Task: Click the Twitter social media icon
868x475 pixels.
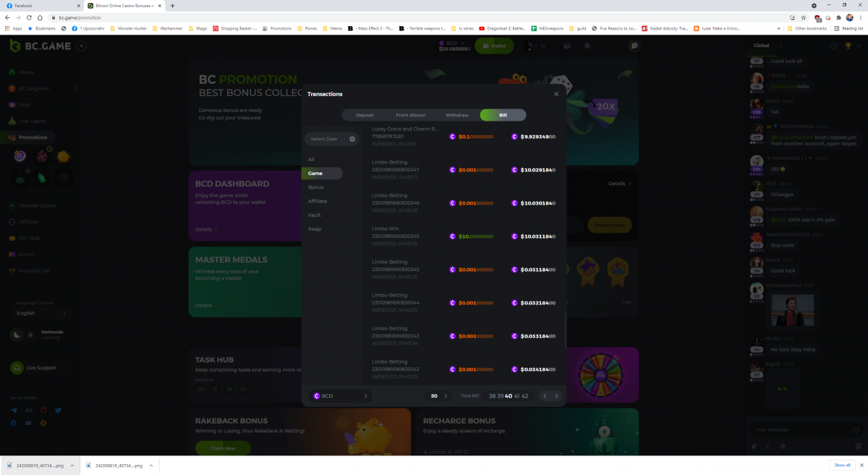Action: click(58, 410)
